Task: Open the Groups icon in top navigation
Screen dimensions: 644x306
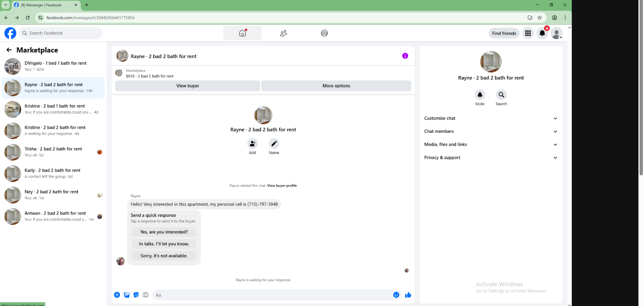Action: 324,33
